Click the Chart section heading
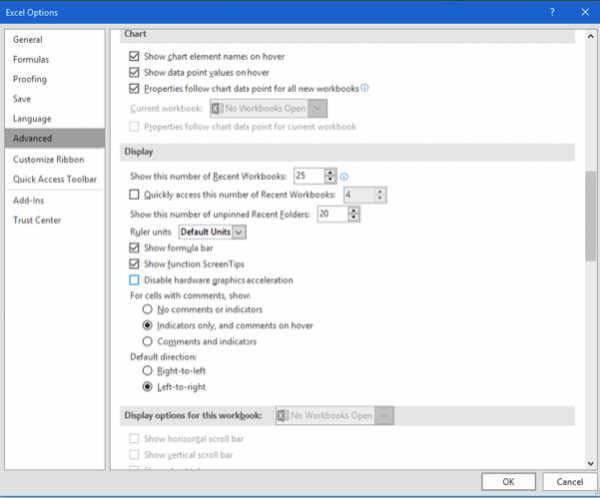Viewport: 600px width, 498px height. (135, 34)
